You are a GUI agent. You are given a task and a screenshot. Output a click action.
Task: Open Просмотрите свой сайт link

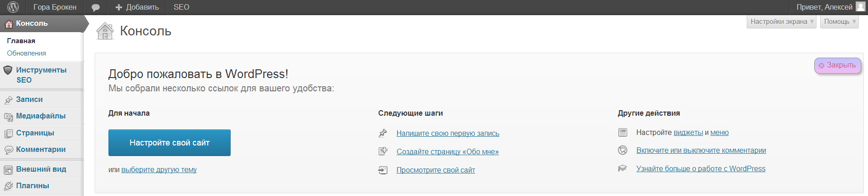click(x=436, y=170)
